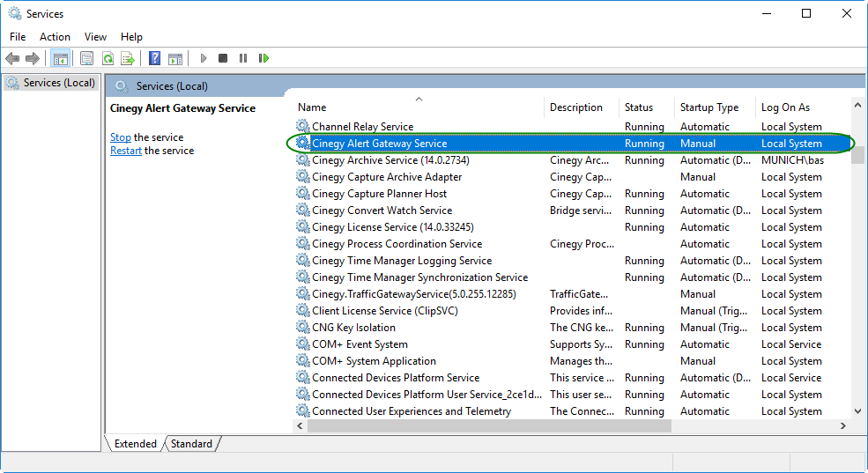Sort by the Name column header
Image resolution: width=868 pixels, height=473 pixels.
click(418, 107)
